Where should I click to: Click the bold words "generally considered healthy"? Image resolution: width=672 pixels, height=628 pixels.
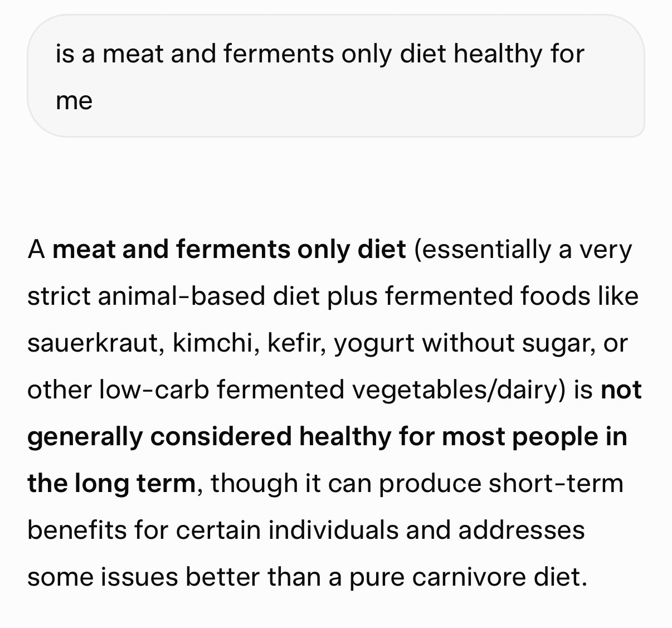(209, 436)
